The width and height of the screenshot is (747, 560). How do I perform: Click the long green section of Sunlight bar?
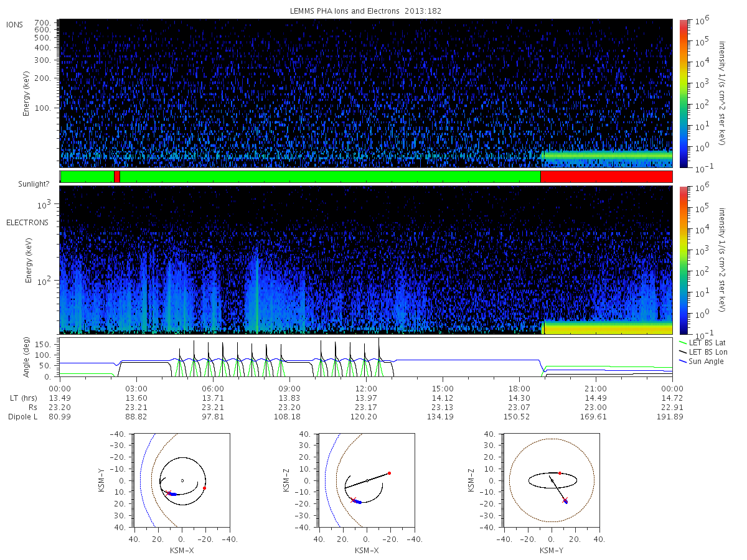coord(330,177)
